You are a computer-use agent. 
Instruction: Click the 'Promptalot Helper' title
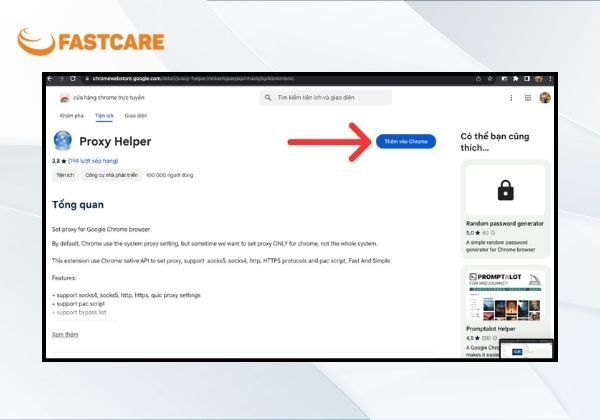(x=491, y=329)
